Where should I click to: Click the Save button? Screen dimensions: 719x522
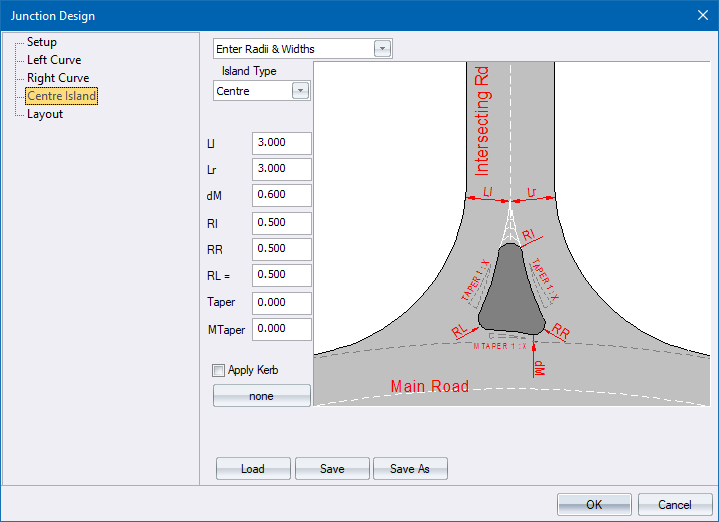(332, 469)
